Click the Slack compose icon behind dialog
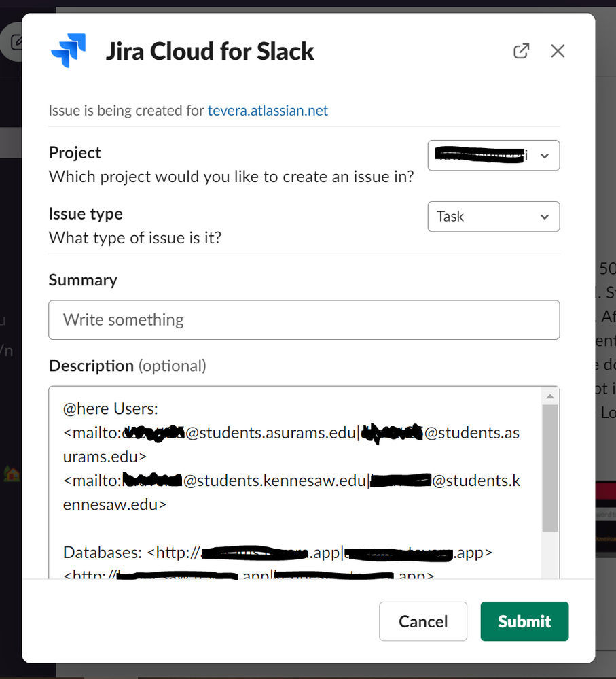Screen dimensions: 616x679 (16, 42)
